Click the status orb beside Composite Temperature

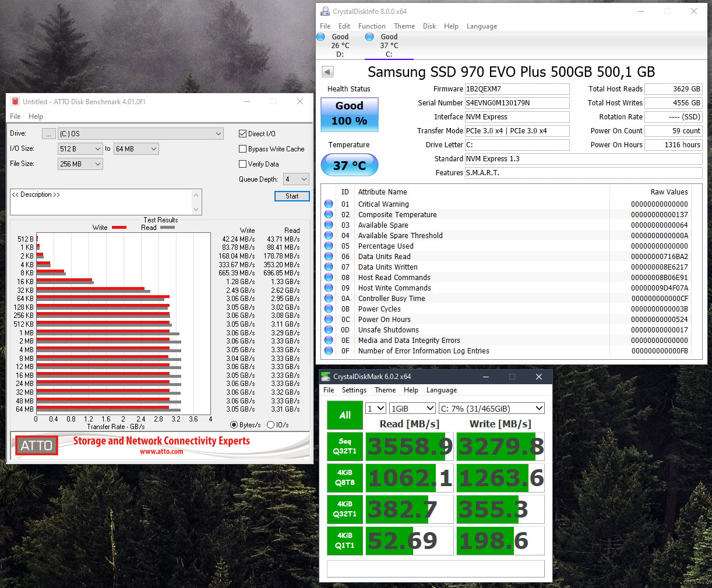point(329,214)
